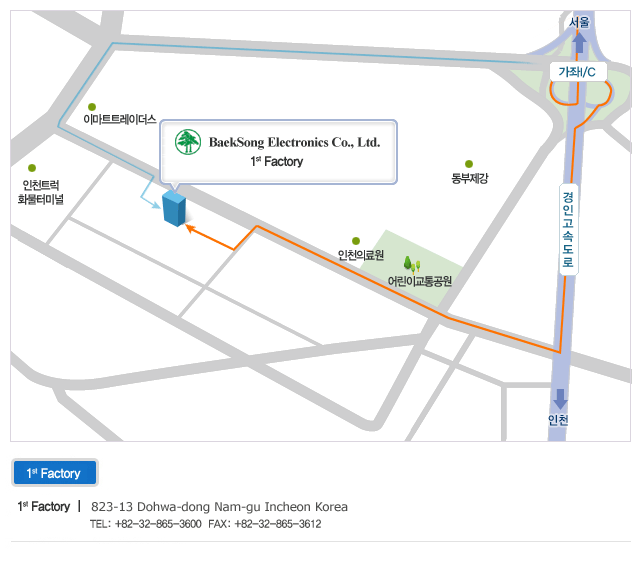The image size is (644, 568).
Task: Click the green dot above 이마트트레이더스
Action: coord(92,107)
